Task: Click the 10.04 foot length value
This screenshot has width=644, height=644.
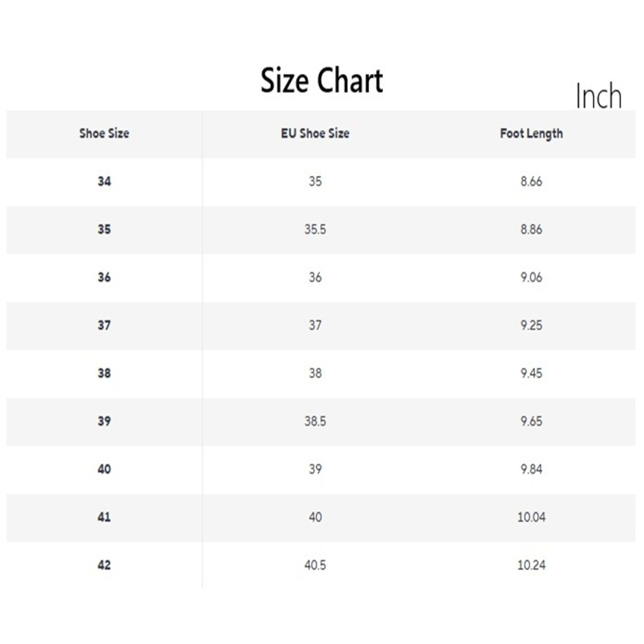Action: [x=531, y=517]
